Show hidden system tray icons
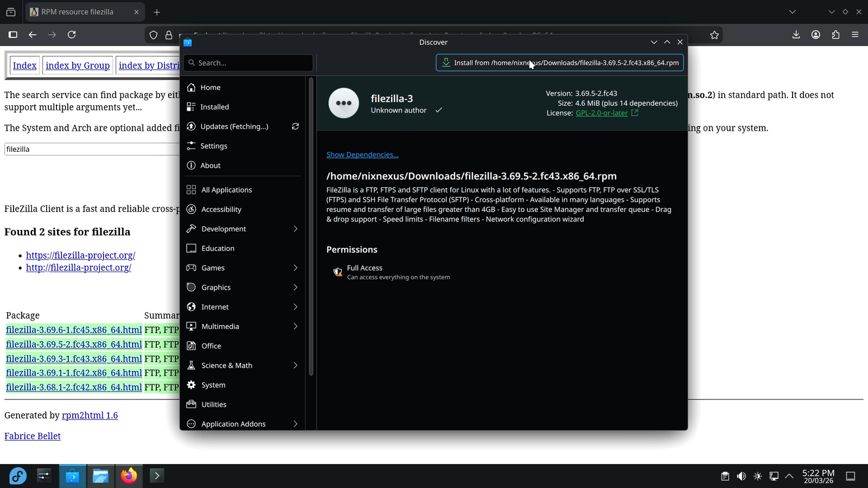868x488 pixels. pyautogui.click(x=789, y=476)
